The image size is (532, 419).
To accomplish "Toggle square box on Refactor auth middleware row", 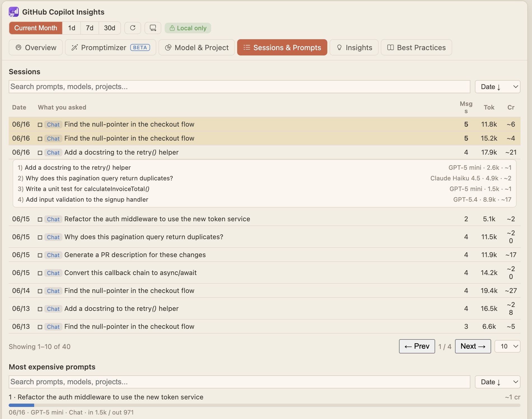I will (40, 219).
